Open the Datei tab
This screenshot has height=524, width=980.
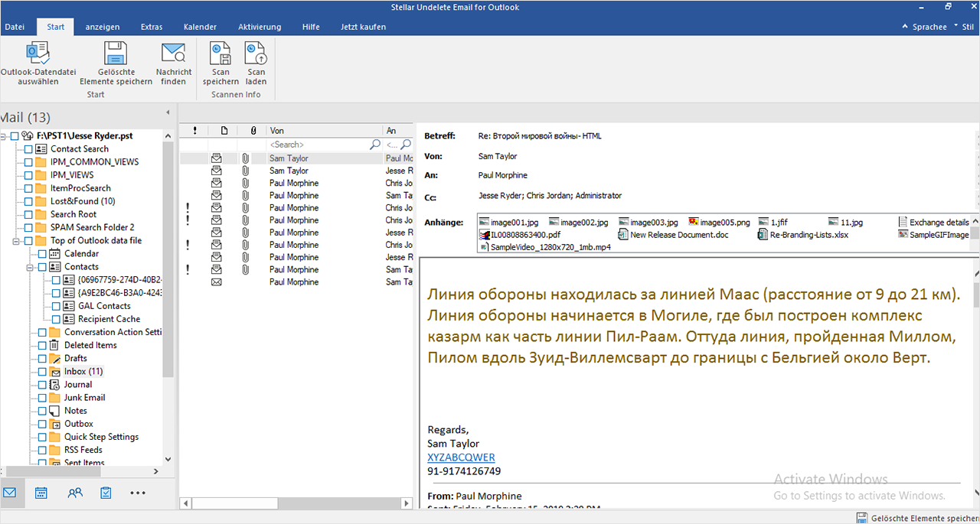(15, 27)
